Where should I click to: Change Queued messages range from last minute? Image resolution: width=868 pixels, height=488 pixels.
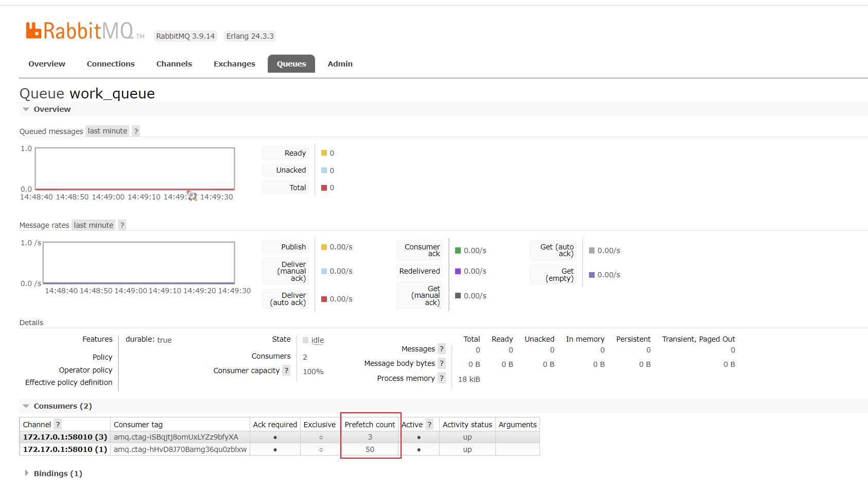click(107, 131)
